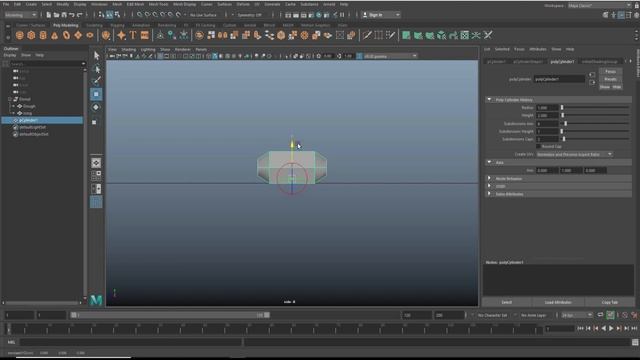Click the UV Editor checkered shelf icon
Screen dimensions: 640x360
tap(464, 36)
